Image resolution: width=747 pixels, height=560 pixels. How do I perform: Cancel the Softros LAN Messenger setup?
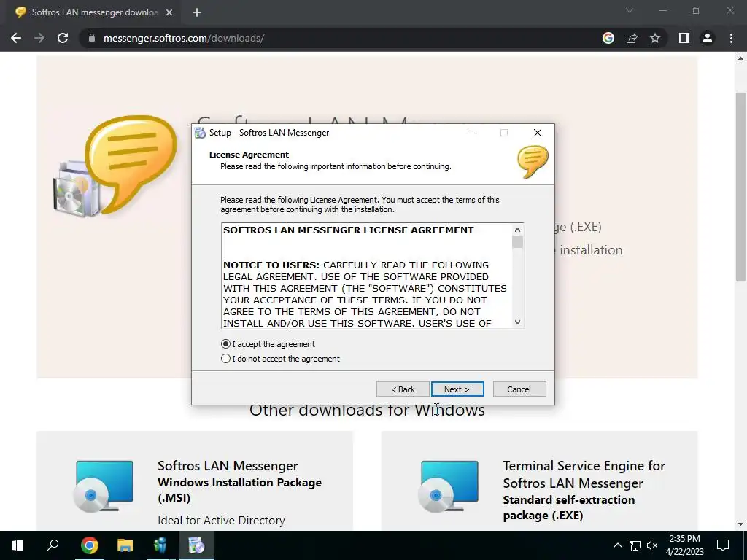[519, 389]
